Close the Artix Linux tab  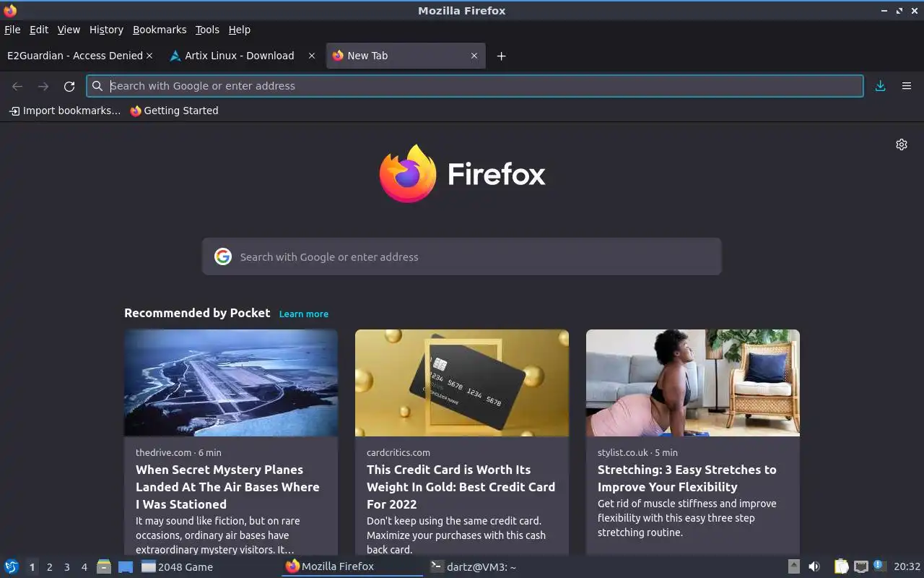[312, 56]
